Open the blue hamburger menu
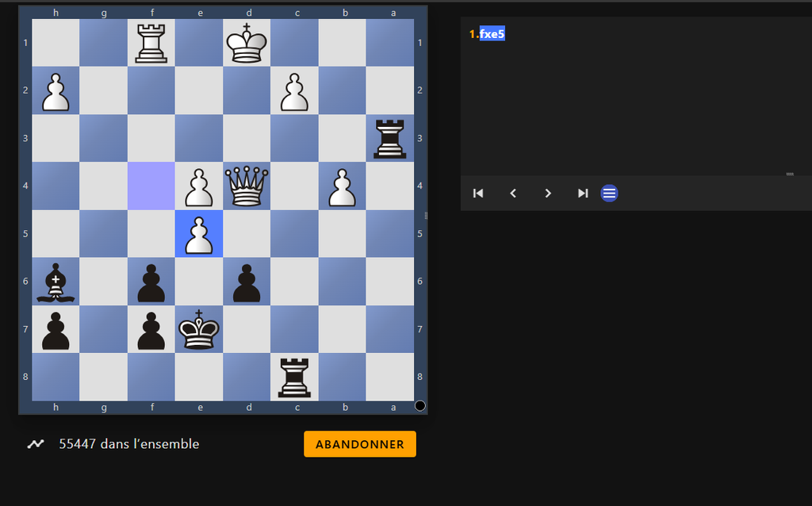Viewport: 812px width, 506px height. tap(610, 194)
